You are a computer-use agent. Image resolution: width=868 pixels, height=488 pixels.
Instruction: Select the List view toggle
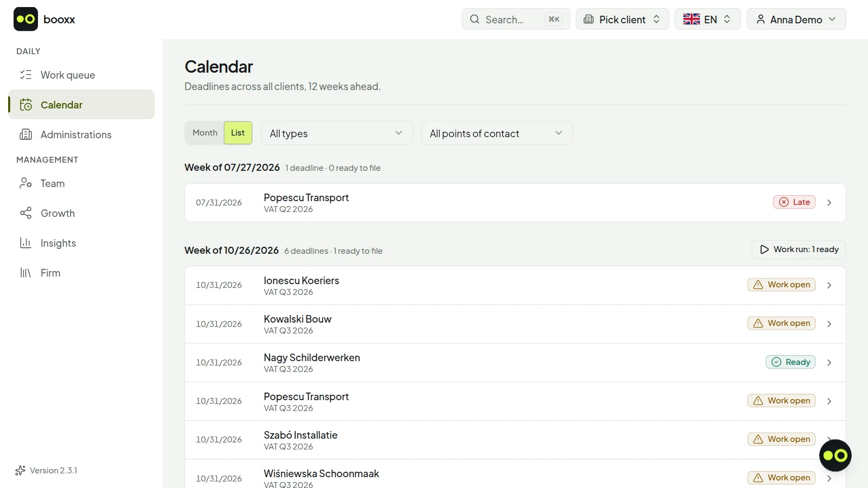point(238,133)
